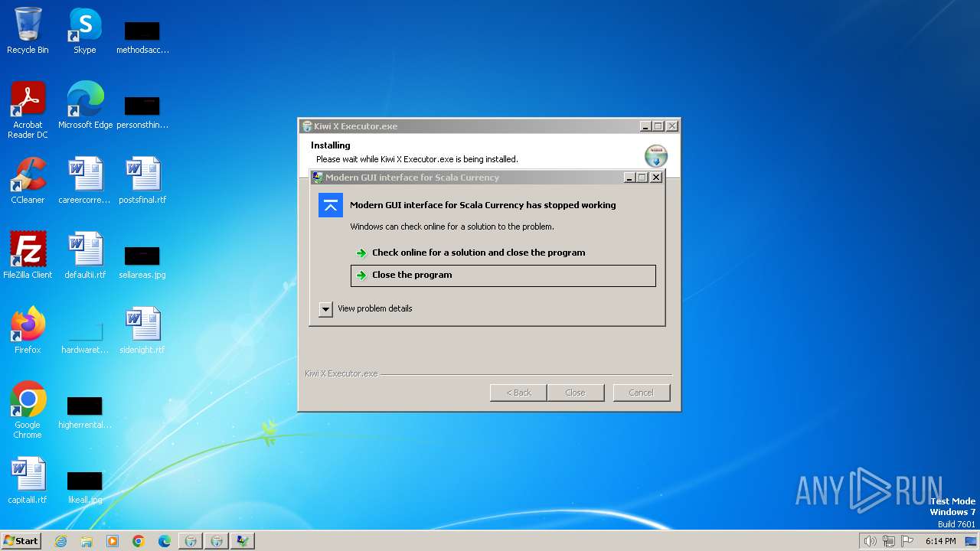Launch Google Chrome from desktop icon
The width and height of the screenshot is (980, 551).
click(28, 410)
